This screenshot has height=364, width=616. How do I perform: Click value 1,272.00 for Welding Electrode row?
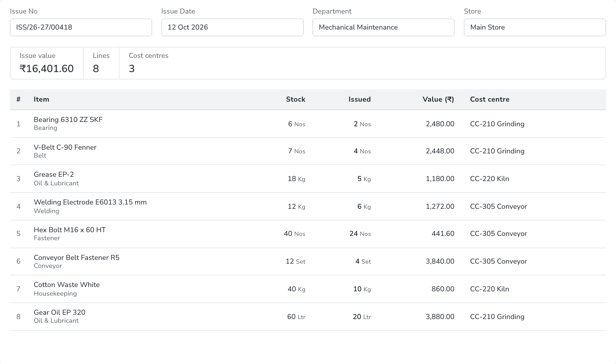click(x=440, y=207)
